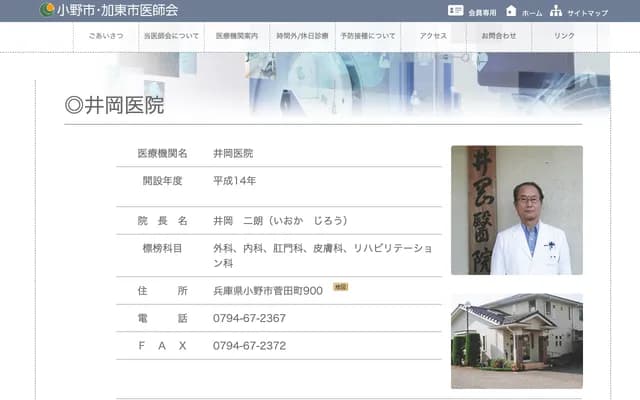Click the 電話 row label
The width and height of the screenshot is (640, 400).
[162, 318]
